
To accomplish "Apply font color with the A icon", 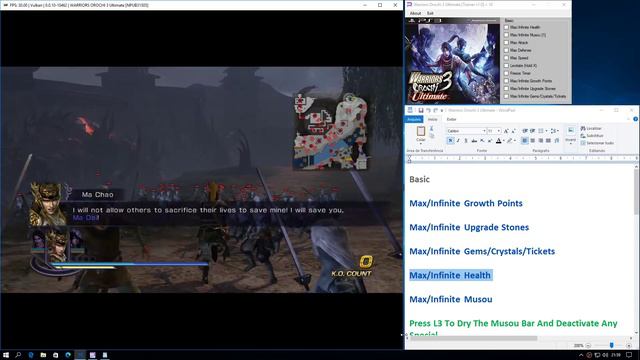I will (x=498, y=140).
